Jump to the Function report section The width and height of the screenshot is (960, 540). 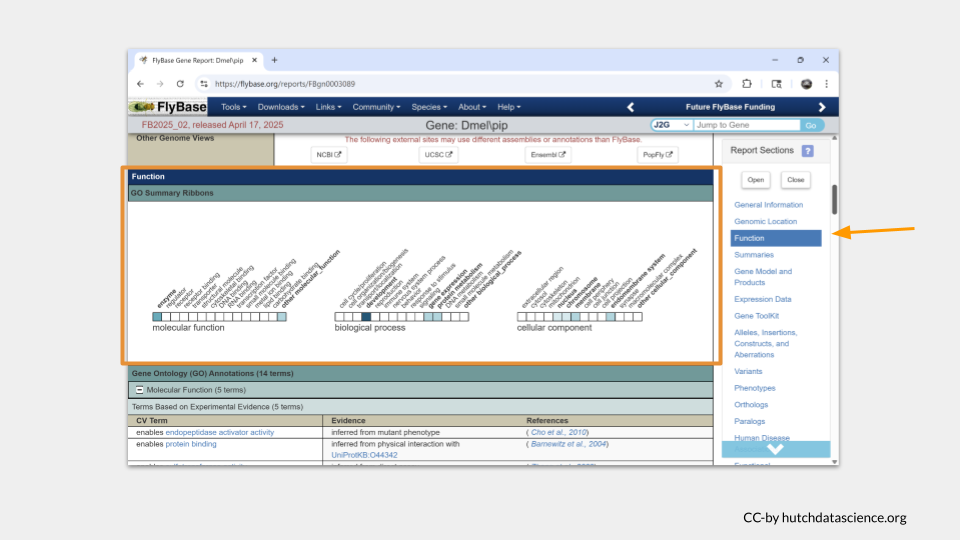776,238
